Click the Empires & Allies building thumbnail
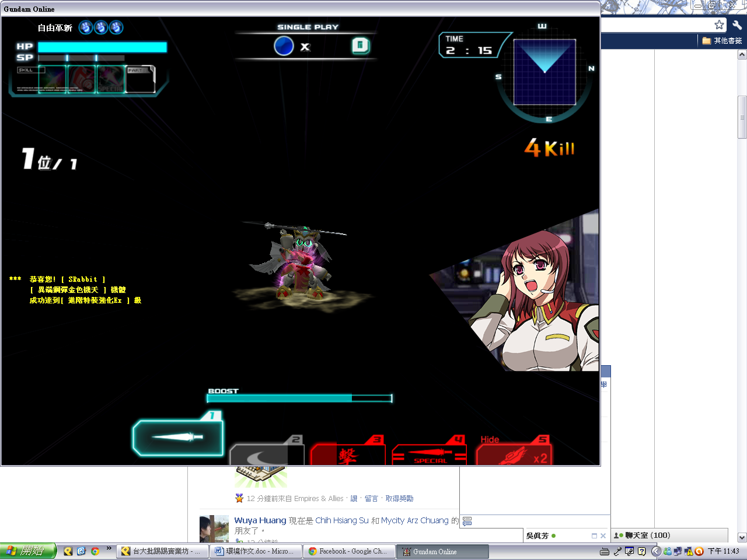The width and height of the screenshot is (747, 560). pyautogui.click(x=261, y=477)
